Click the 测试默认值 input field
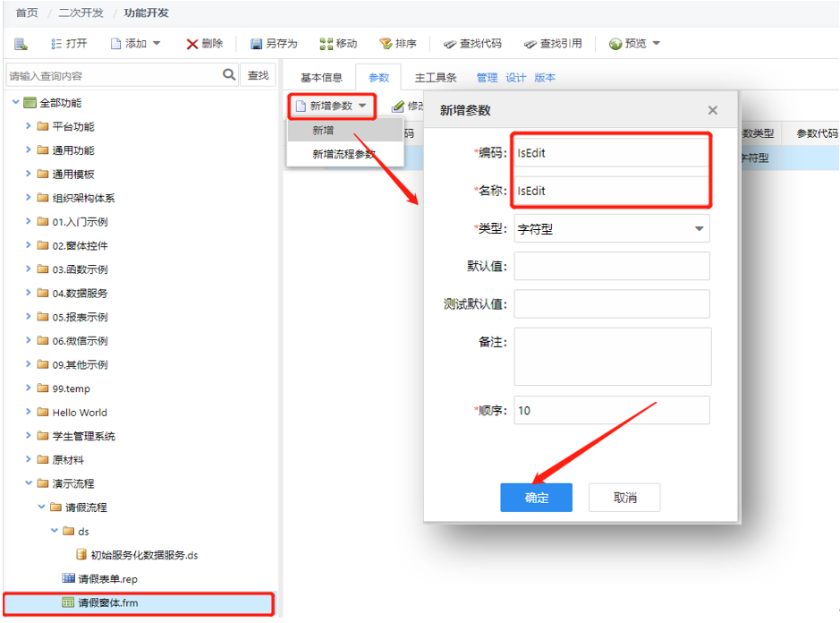Image resolution: width=840 pixels, height=623 pixels. 612,303
